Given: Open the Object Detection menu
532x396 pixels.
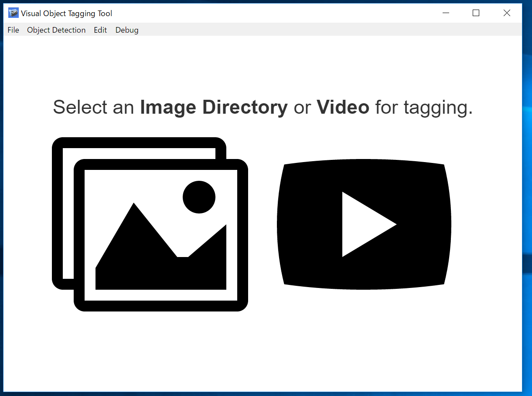Looking at the screenshot, I should tap(56, 30).
